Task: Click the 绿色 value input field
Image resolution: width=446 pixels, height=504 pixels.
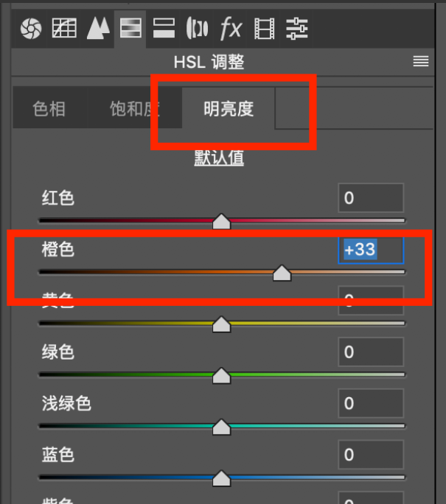Action: pyautogui.click(x=371, y=352)
